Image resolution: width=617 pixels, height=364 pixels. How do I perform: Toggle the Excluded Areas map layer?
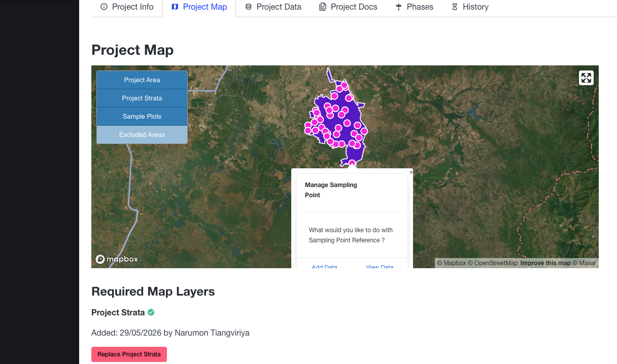142,135
